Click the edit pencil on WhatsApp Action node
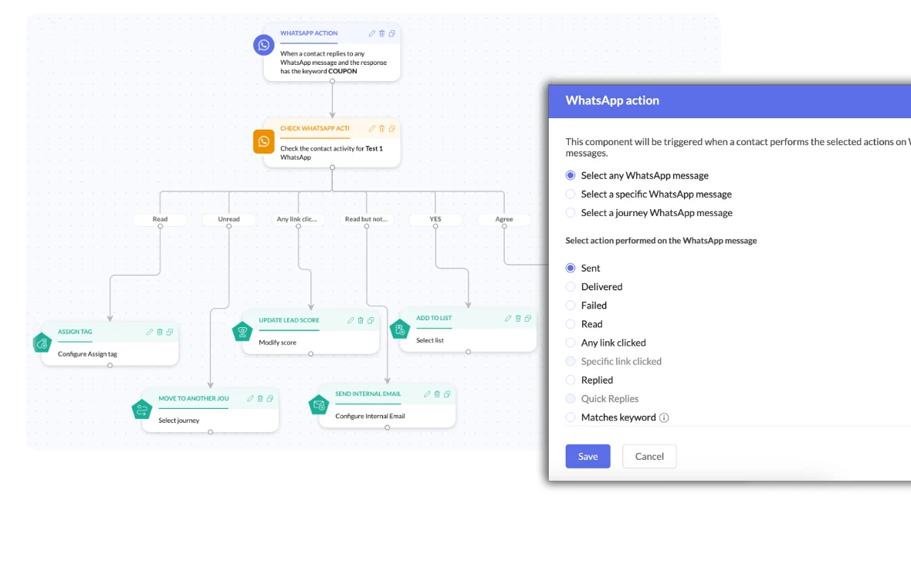Screen dimensions: 911x588 372,33
